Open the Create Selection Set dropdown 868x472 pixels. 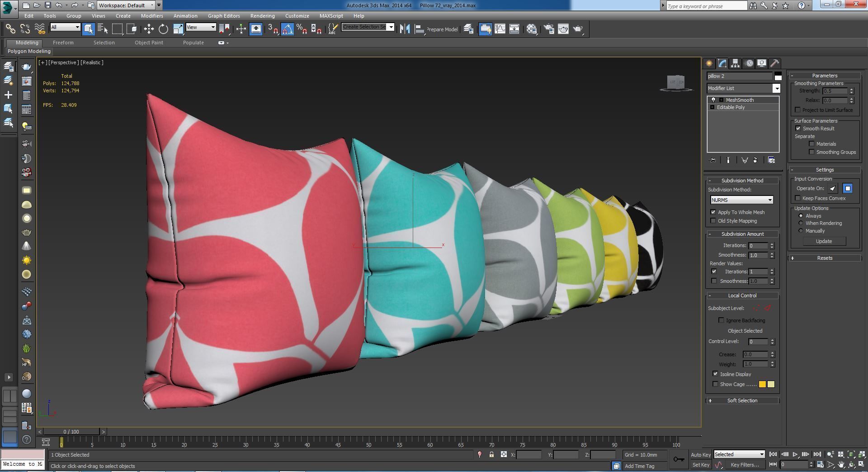pyautogui.click(x=368, y=27)
